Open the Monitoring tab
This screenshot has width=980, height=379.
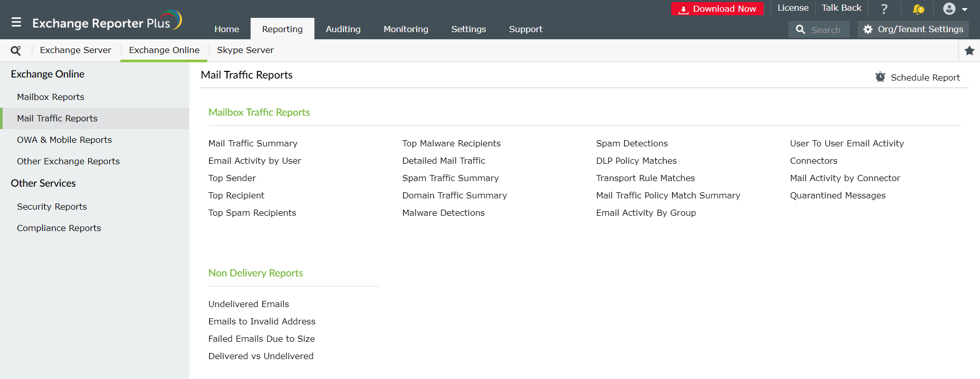[x=406, y=29]
